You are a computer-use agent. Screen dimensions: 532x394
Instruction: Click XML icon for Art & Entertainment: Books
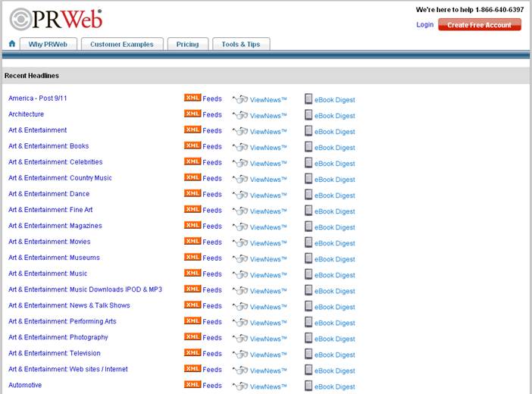click(192, 145)
